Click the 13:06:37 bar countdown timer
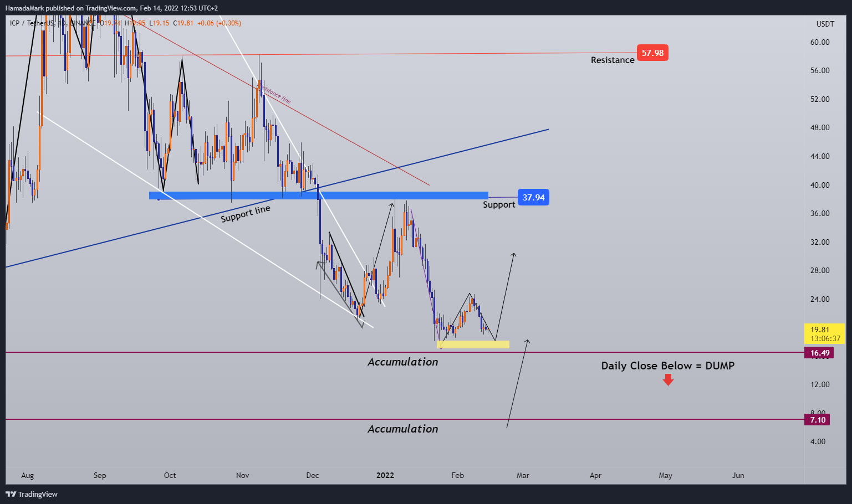This screenshot has height=504, width=852. tap(825, 338)
